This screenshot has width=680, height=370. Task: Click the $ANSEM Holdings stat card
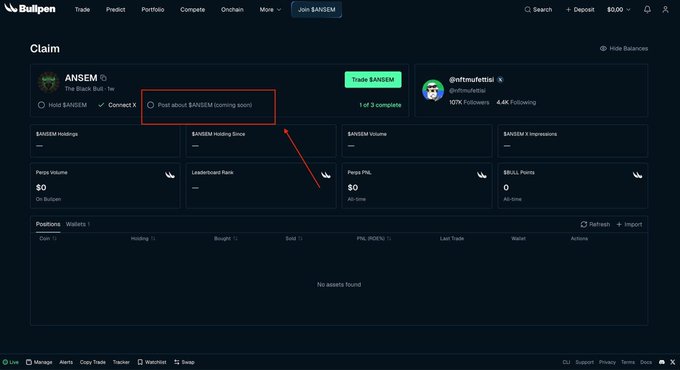(x=105, y=141)
